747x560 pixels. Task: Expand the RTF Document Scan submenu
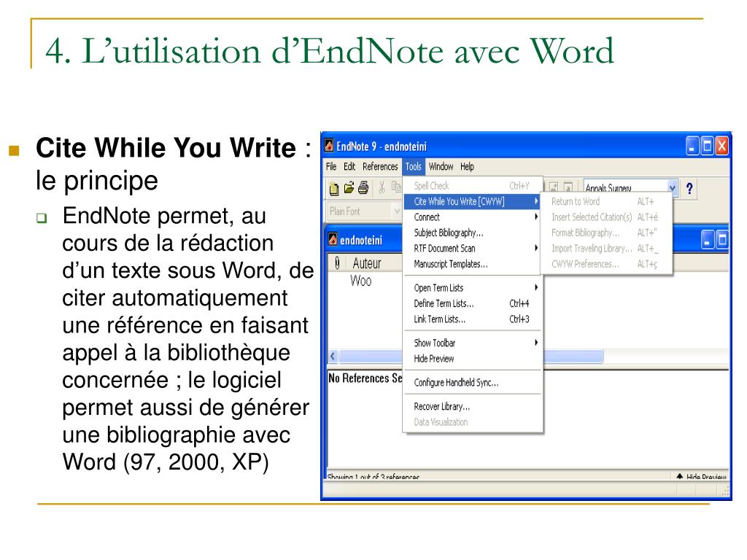coord(471,248)
